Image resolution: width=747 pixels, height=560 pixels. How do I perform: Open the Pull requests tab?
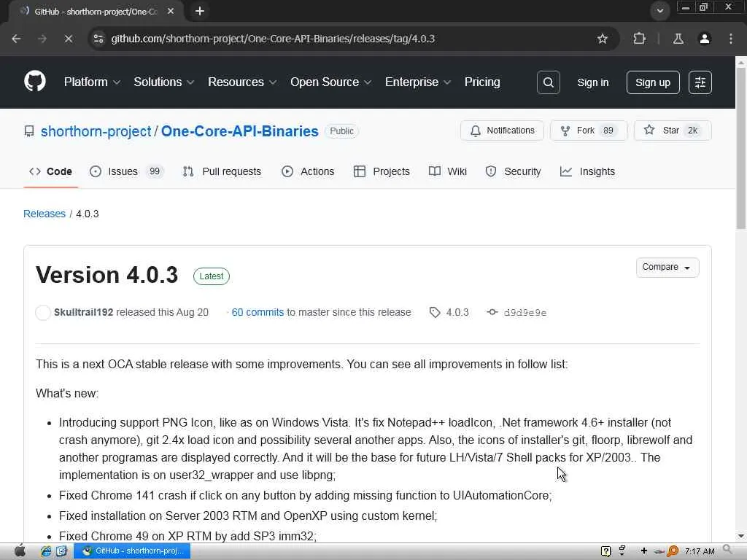click(222, 171)
